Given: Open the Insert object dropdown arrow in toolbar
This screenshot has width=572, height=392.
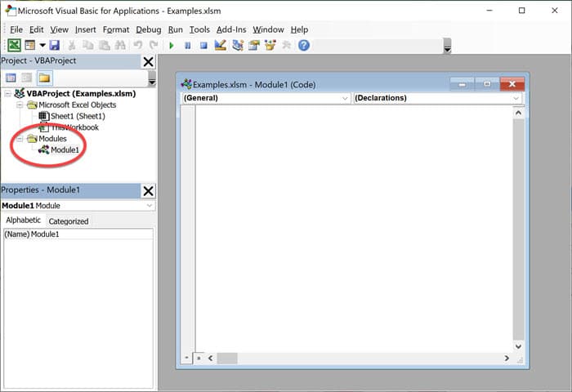Looking at the screenshot, I should click(x=42, y=45).
